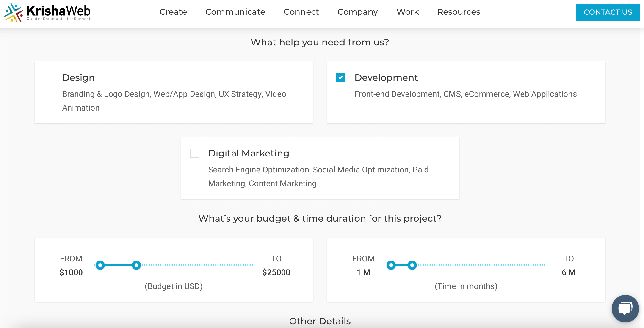Open the Resources menu
Image resolution: width=644 pixels, height=328 pixels.
(x=459, y=12)
